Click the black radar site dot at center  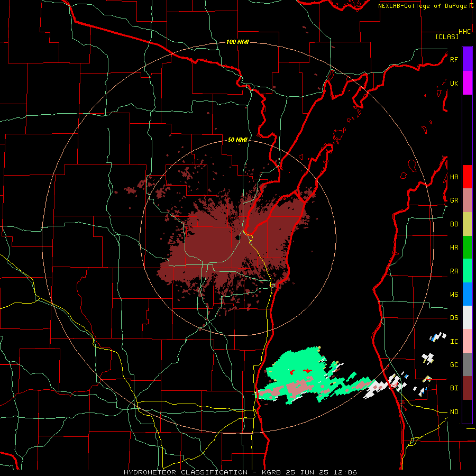coord(237,237)
